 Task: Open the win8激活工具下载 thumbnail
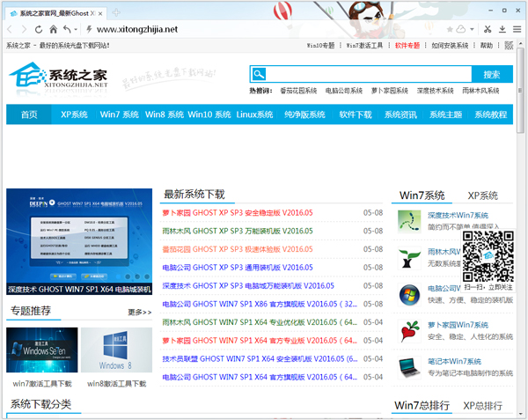tap(117, 354)
